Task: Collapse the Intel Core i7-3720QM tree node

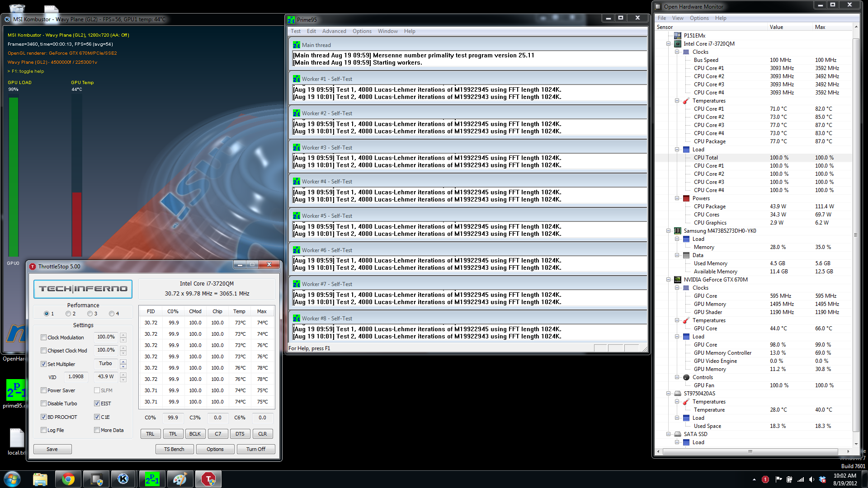Action: [668, 44]
